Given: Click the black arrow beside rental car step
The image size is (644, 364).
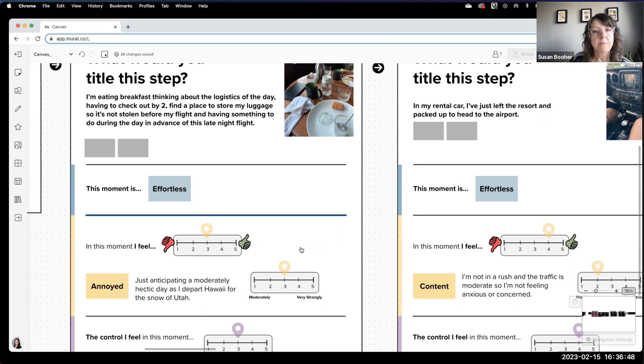Looking at the screenshot, I should point(378,68).
